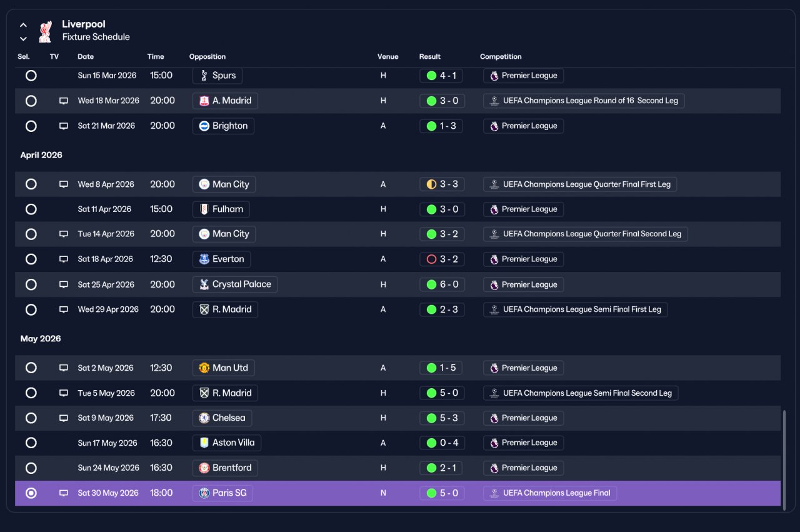Click the down chevron beside Fixture Schedule
The height and width of the screenshot is (532, 800).
(23, 39)
